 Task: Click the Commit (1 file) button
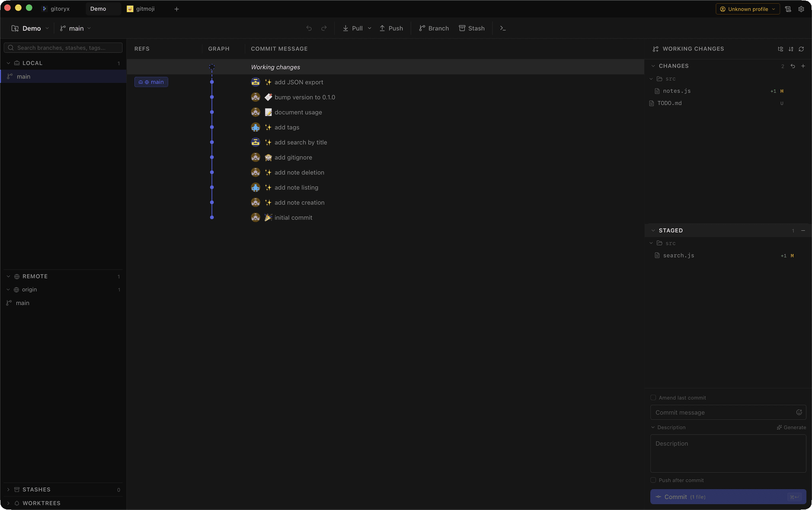point(728,497)
